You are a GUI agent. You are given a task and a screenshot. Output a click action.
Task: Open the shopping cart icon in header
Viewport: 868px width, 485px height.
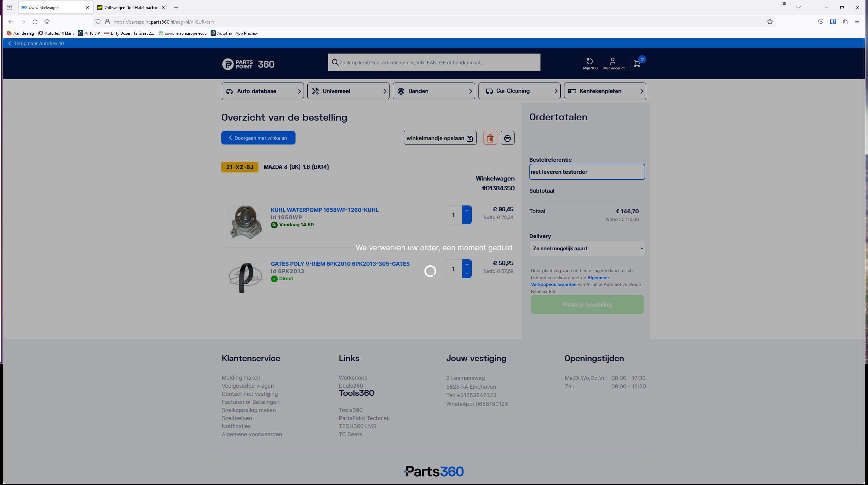637,64
